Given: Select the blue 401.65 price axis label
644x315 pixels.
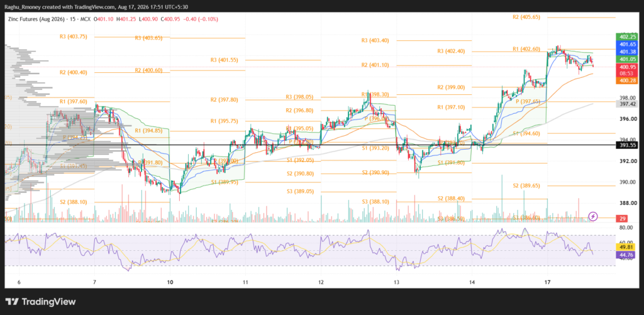Looking at the screenshot, I should [x=626, y=45].
